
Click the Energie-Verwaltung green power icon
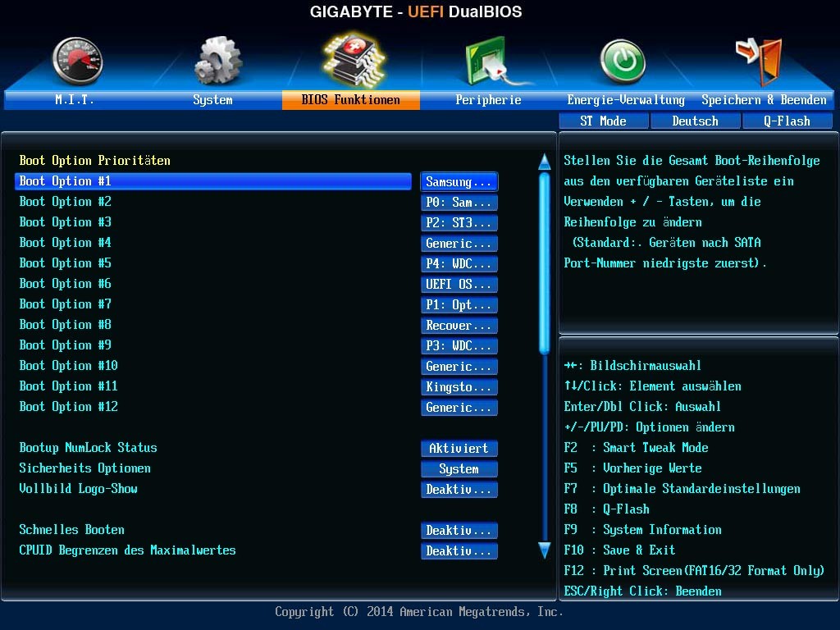point(623,61)
